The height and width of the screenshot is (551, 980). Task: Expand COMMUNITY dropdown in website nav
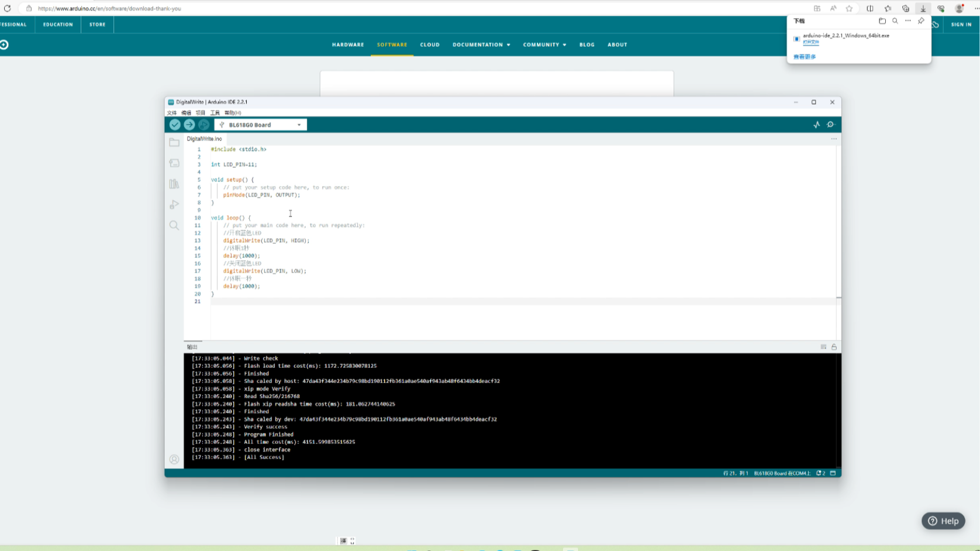pos(544,44)
